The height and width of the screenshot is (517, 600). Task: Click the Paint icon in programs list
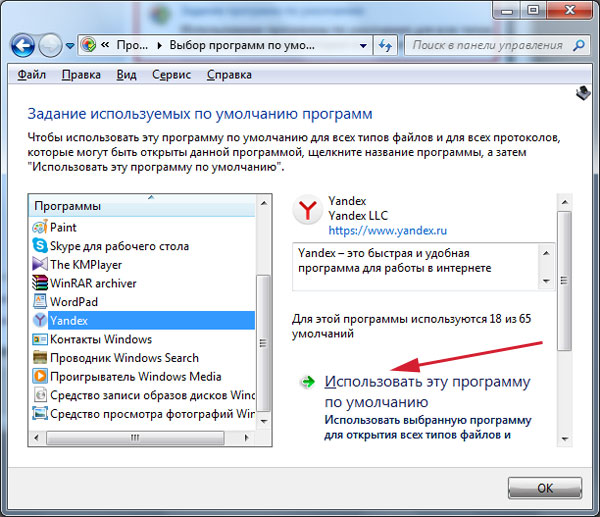tap(40, 227)
